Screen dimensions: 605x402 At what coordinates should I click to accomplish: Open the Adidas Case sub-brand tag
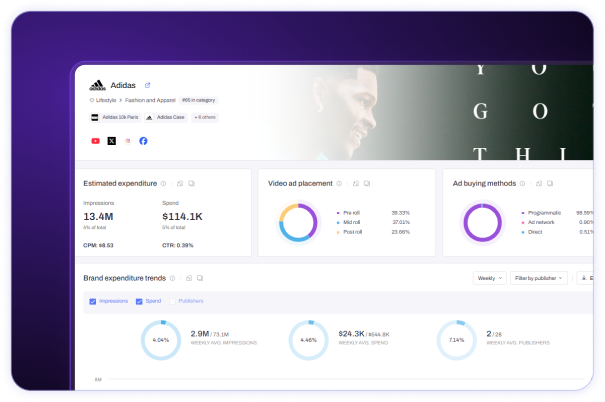(x=166, y=117)
